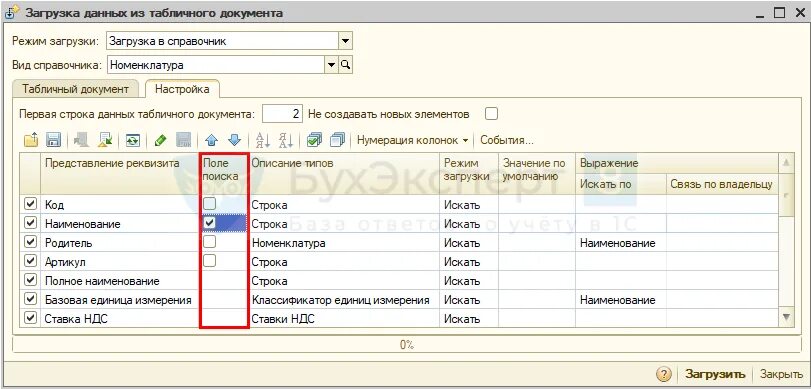Click the Режим загрузки text field
This screenshot has height=389, width=811.
[x=222, y=41]
